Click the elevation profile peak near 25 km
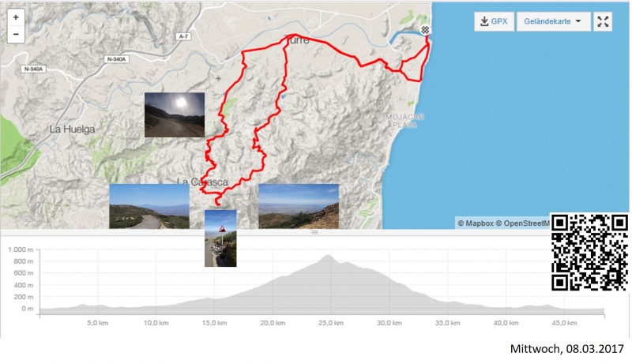 pos(328,255)
